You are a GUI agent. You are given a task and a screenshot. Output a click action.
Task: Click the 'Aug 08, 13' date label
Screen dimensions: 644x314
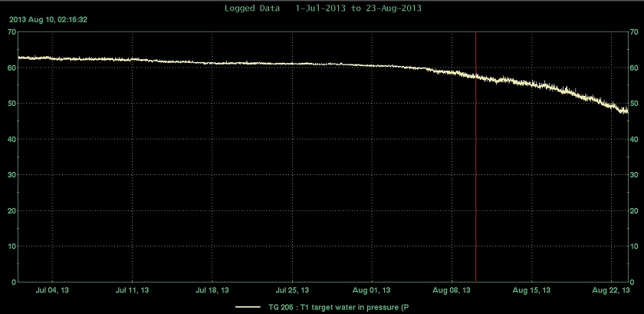point(452,290)
